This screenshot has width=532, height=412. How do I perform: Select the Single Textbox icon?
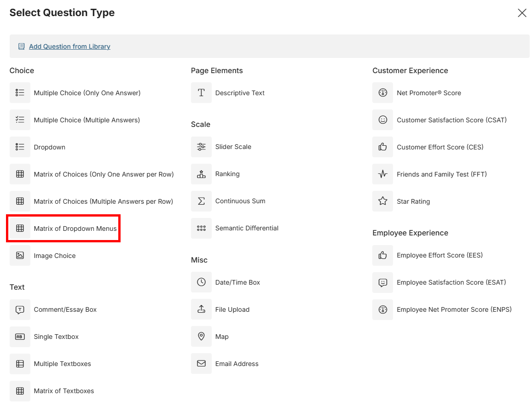pyautogui.click(x=20, y=337)
